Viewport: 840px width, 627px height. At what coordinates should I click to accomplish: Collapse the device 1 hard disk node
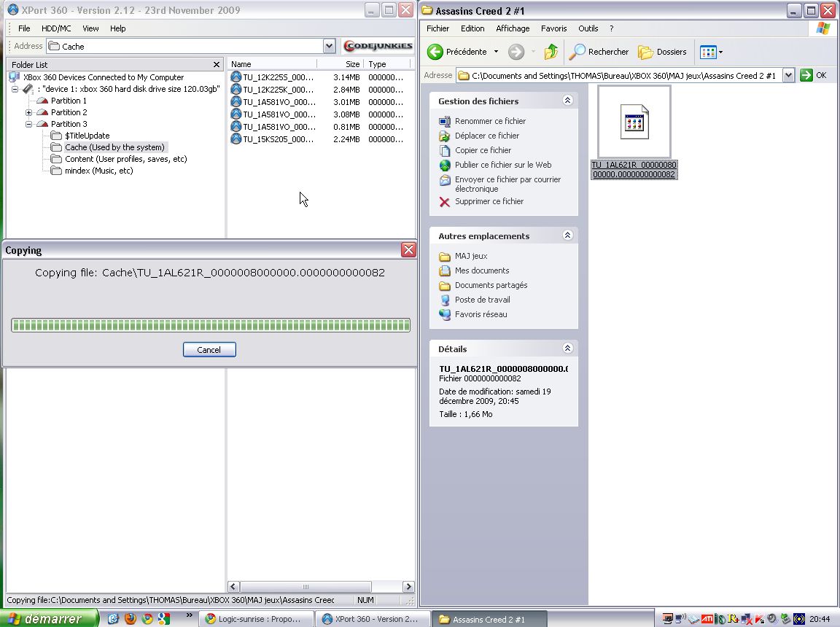pos(15,89)
